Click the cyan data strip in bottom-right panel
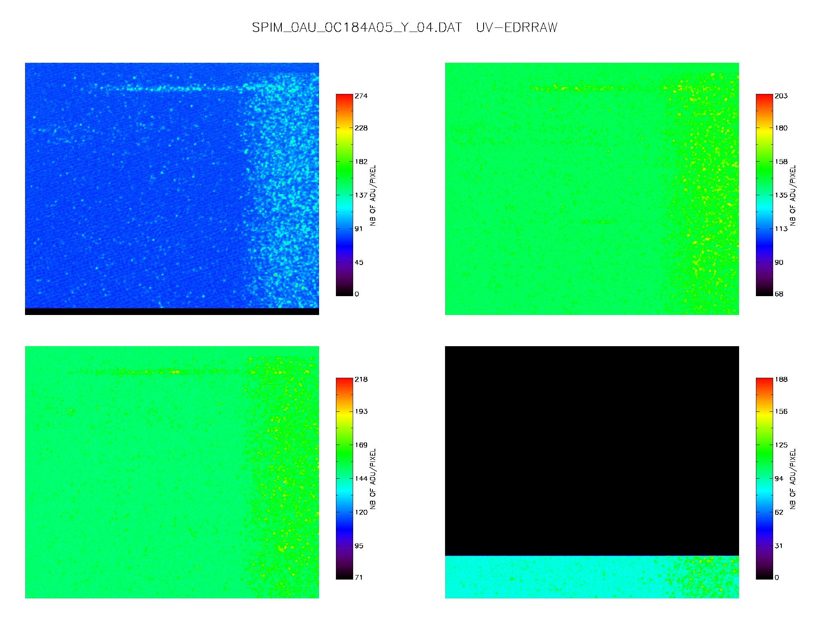 pos(592,577)
